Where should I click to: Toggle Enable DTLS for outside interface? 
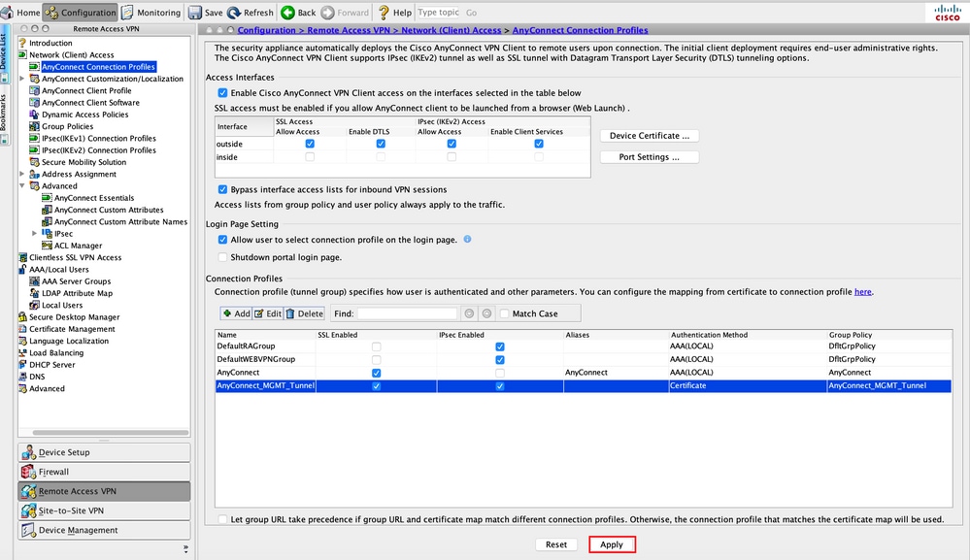click(381, 144)
